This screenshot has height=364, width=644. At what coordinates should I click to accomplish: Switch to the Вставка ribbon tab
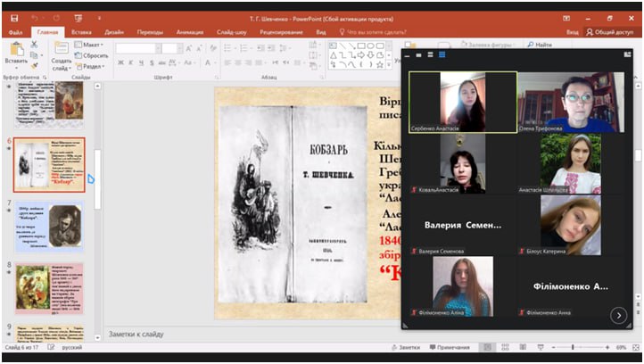(81, 31)
